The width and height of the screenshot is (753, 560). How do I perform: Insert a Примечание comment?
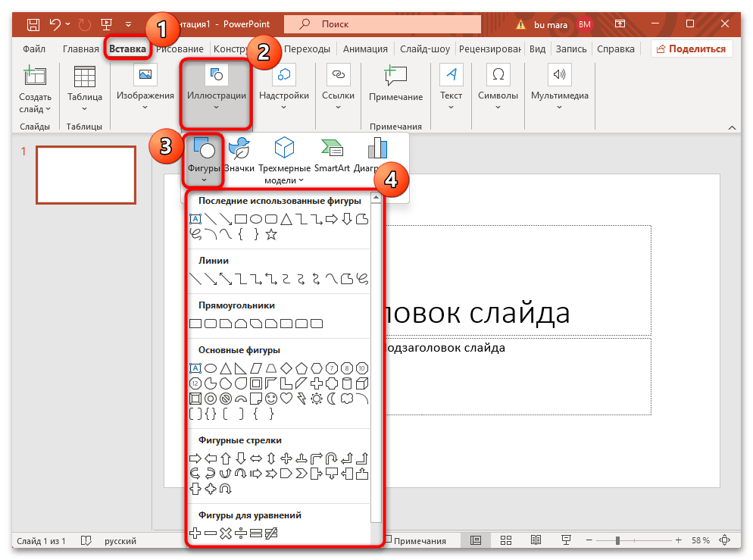(x=395, y=83)
